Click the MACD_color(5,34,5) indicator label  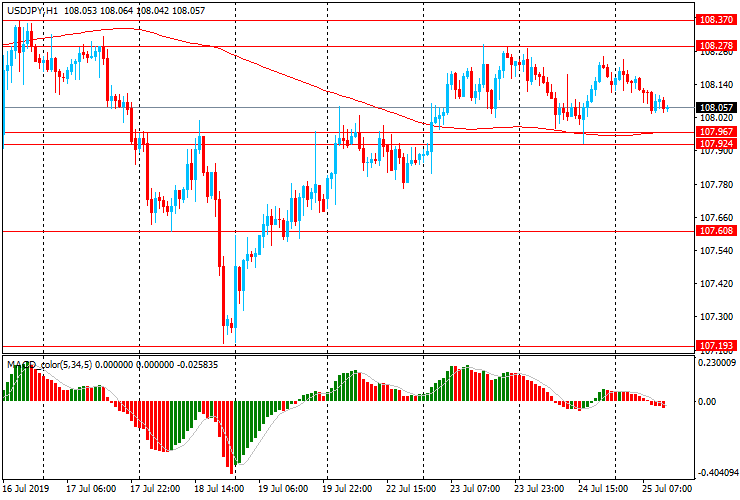[x=49, y=364]
